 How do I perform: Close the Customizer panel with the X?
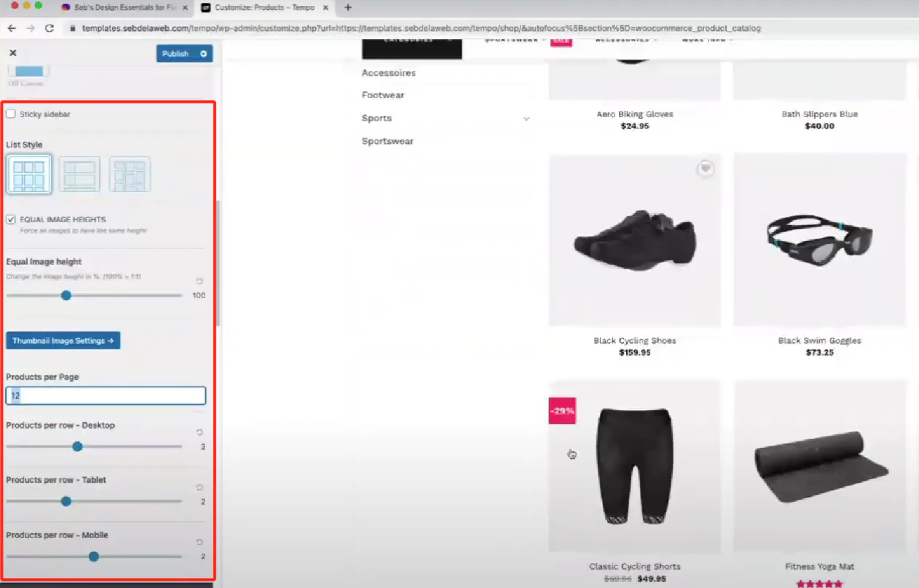12,52
